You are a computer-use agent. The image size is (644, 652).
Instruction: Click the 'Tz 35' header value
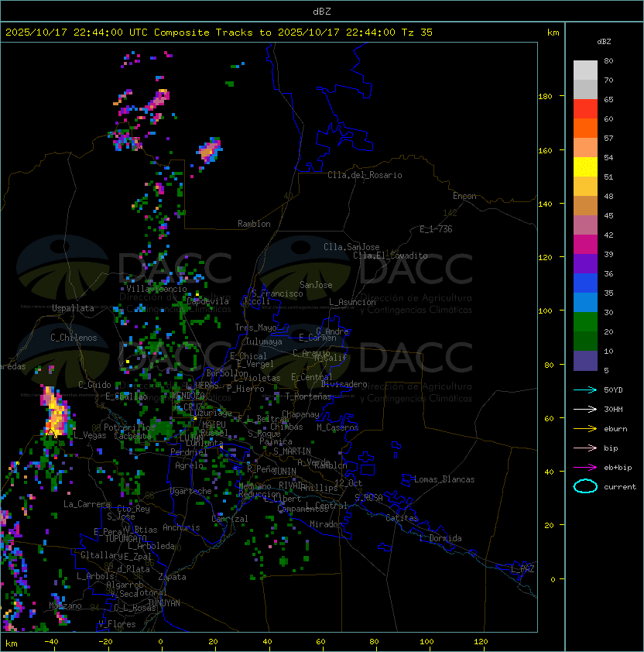click(x=417, y=33)
